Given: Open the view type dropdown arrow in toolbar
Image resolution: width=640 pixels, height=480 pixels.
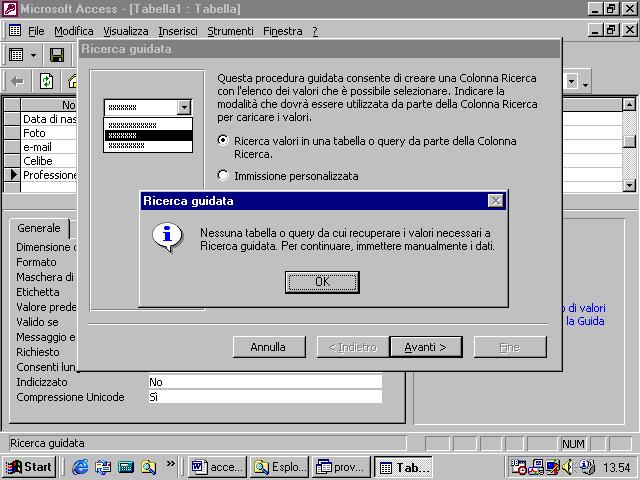Looking at the screenshot, I should (x=33, y=55).
